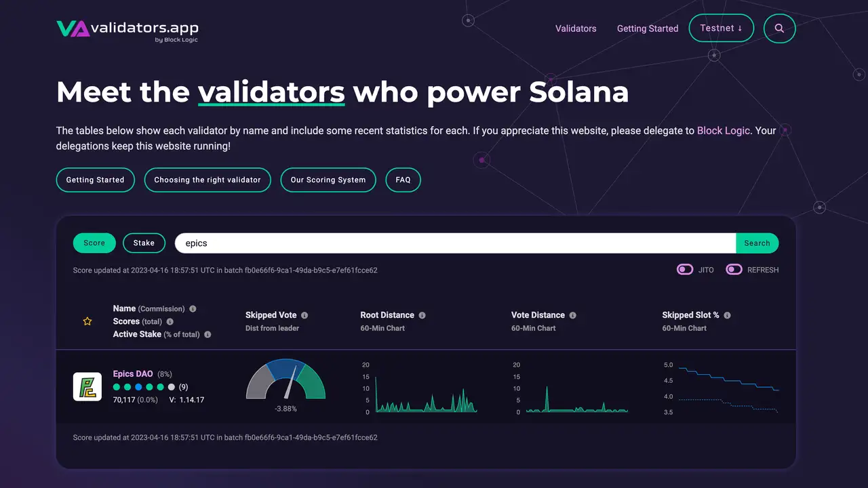Open the info tooltip next to Root Distance

coord(422,314)
